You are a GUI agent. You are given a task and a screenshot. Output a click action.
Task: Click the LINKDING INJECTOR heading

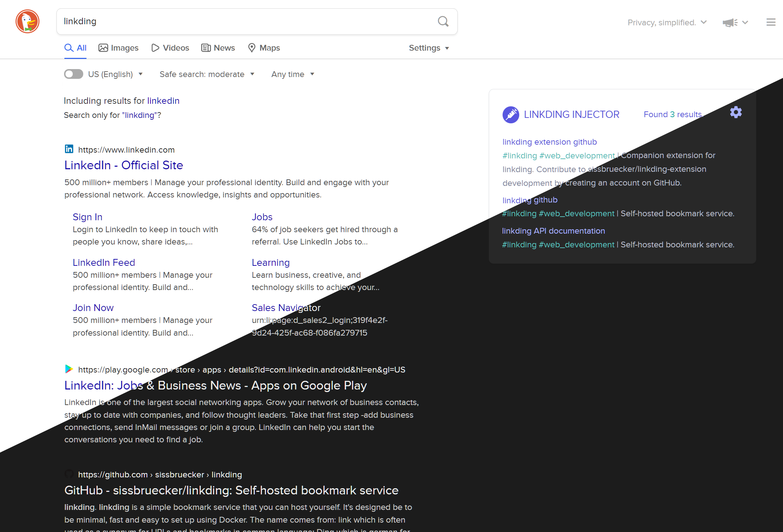point(572,115)
